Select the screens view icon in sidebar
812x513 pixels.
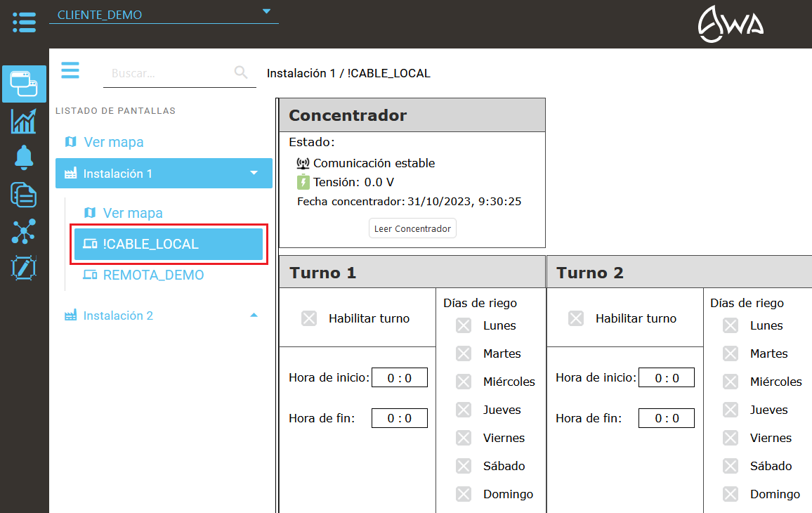[24, 84]
